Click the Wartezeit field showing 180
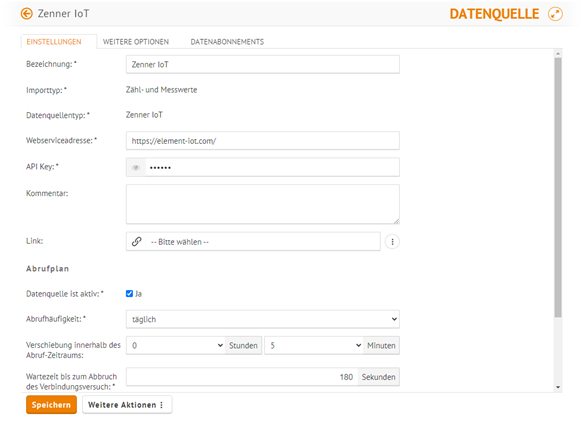Viewport: 585px width, 421px height. (242, 377)
